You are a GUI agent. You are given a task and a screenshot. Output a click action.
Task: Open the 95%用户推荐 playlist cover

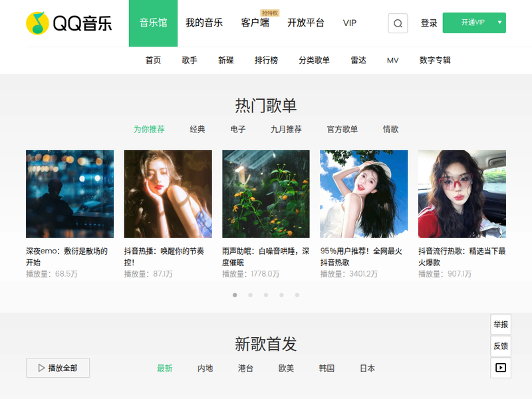coord(364,194)
